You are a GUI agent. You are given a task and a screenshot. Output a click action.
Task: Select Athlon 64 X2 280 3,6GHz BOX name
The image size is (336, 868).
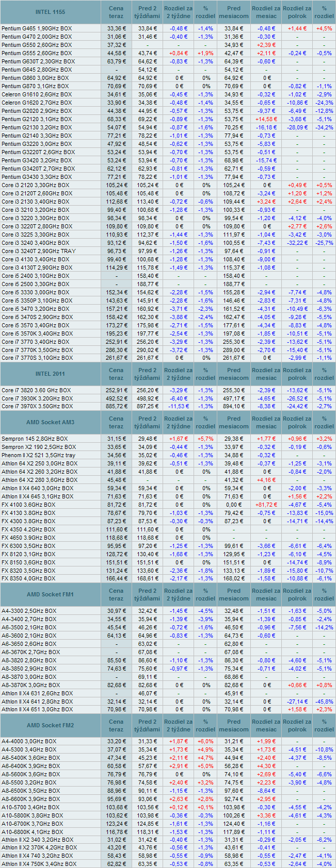point(39,480)
